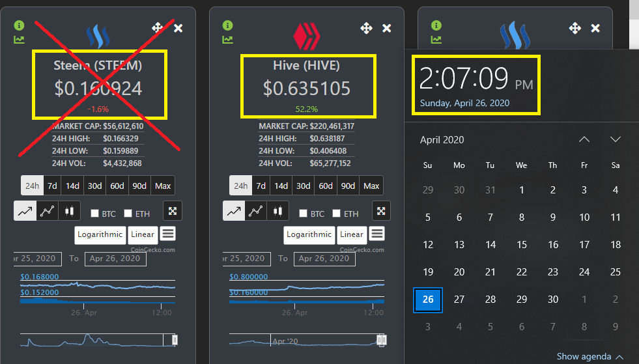Select spline chart type on Hive card
Image resolution: width=639 pixels, height=364 pixels.
[256, 211]
